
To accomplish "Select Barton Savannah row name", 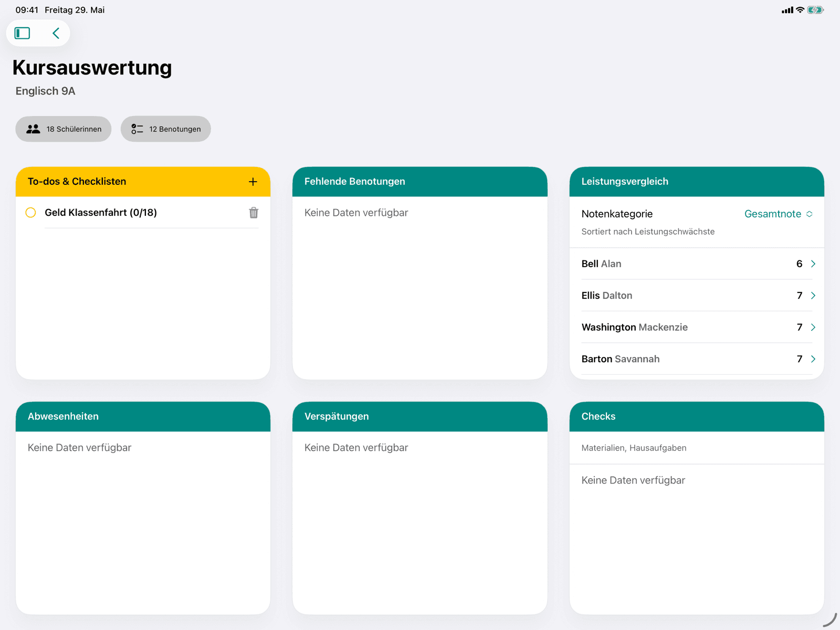I will (621, 359).
